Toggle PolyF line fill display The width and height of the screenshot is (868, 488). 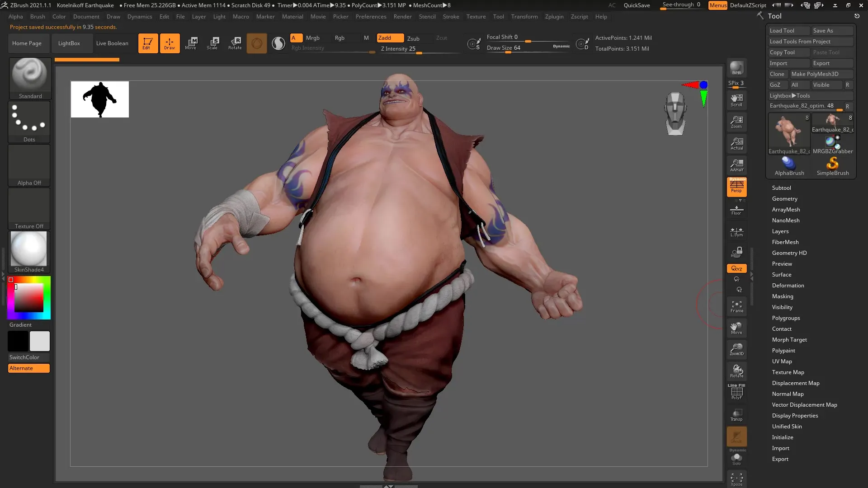(736, 392)
